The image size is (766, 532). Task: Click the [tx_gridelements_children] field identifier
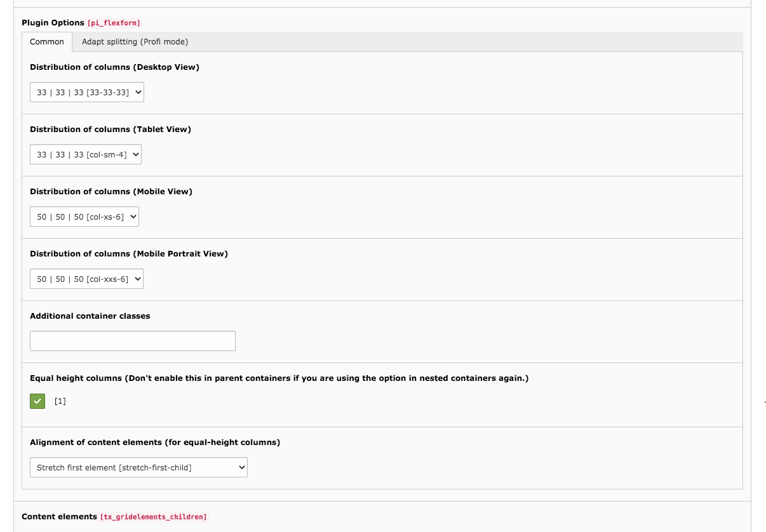(x=153, y=516)
